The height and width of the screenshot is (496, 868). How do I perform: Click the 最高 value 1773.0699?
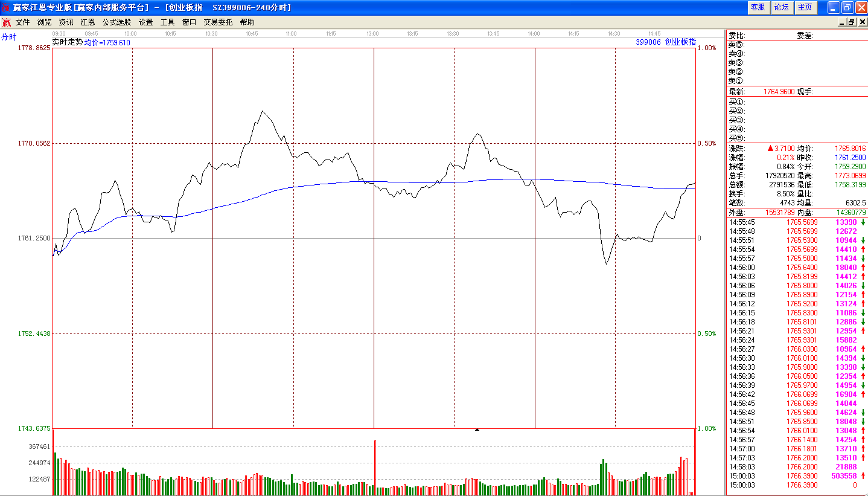point(850,175)
